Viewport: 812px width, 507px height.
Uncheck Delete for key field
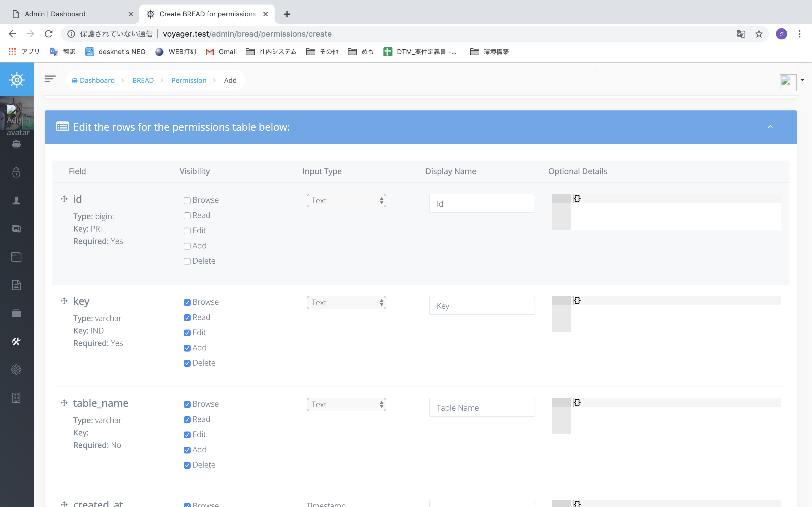(187, 363)
